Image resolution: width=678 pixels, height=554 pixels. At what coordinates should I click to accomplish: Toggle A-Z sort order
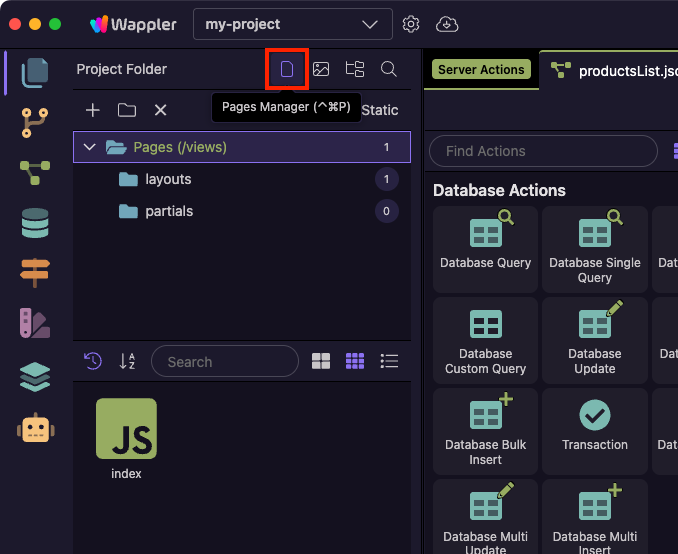(127, 361)
